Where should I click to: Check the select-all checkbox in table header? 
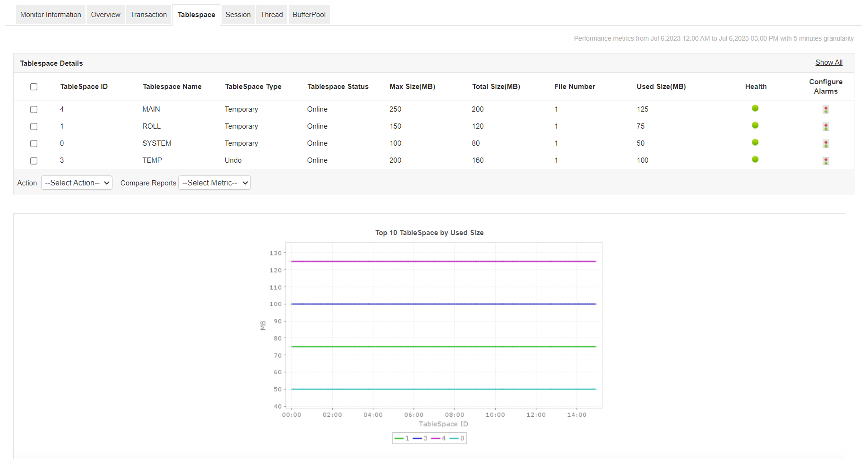pyautogui.click(x=34, y=87)
